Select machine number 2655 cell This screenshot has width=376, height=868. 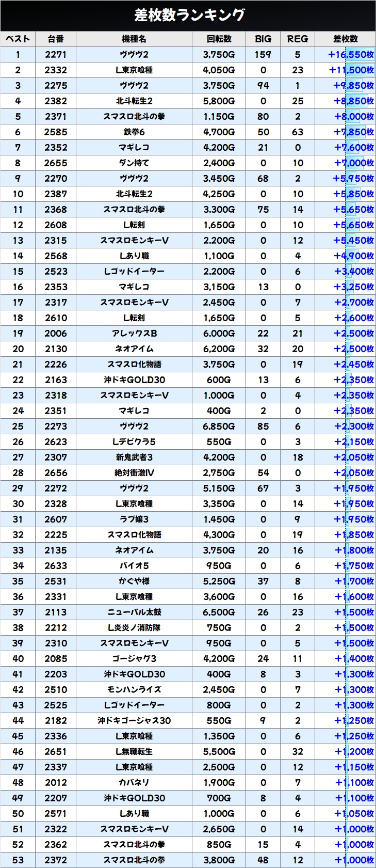tap(56, 163)
